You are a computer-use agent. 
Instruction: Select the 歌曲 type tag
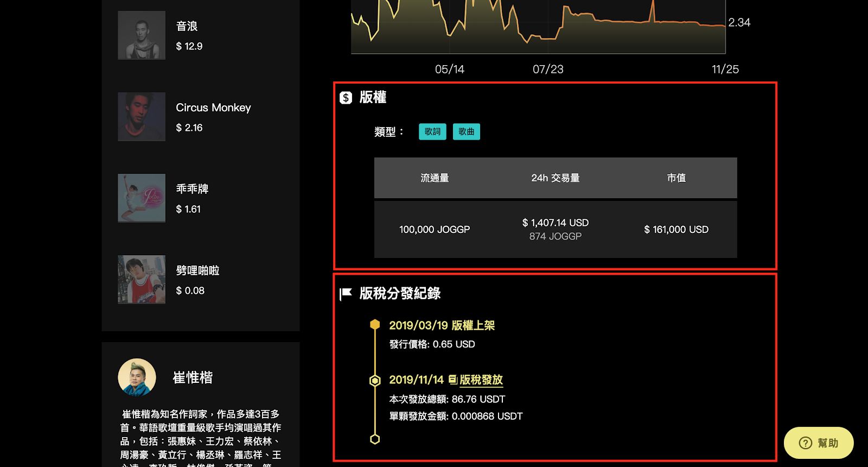point(466,131)
